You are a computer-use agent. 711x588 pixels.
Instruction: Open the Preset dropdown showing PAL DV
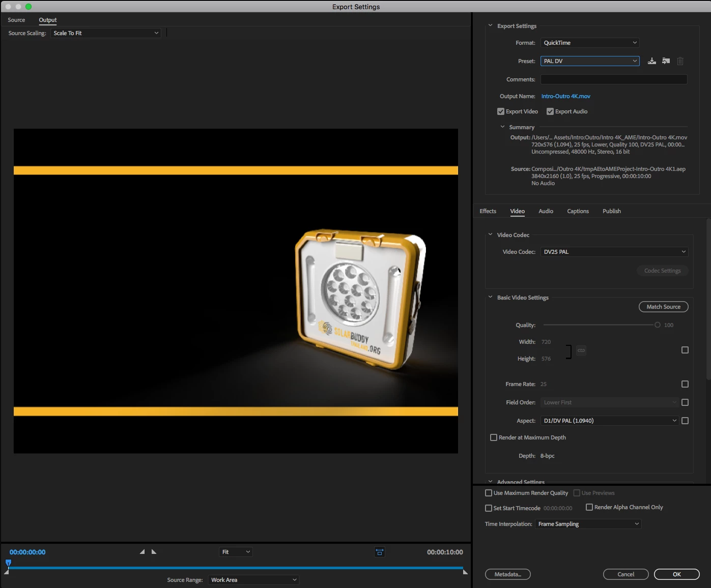pyautogui.click(x=590, y=61)
